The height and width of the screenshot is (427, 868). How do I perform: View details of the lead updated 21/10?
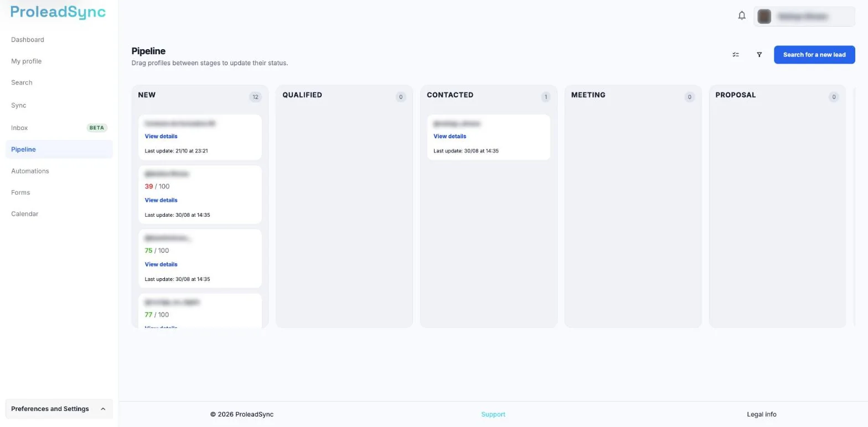161,136
